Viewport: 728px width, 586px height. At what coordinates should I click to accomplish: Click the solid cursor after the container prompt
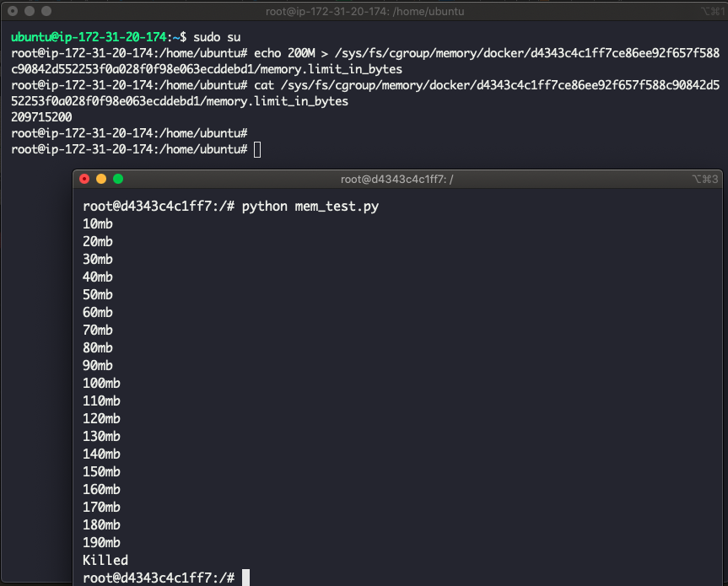[x=246, y=578]
